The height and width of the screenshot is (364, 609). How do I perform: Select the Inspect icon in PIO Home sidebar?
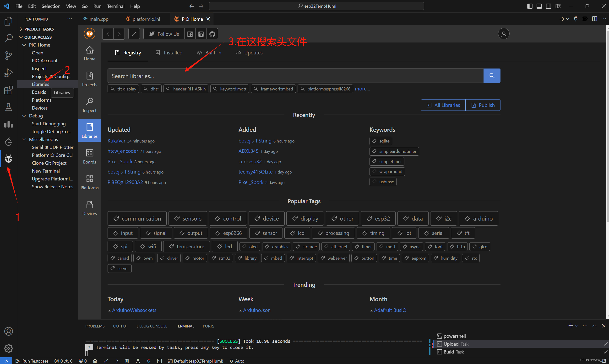[x=89, y=104]
